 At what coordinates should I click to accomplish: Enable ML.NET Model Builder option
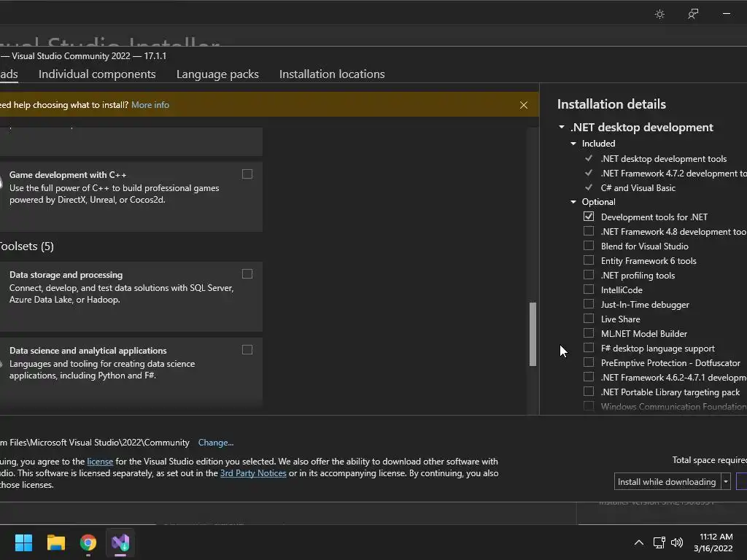[x=589, y=333]
